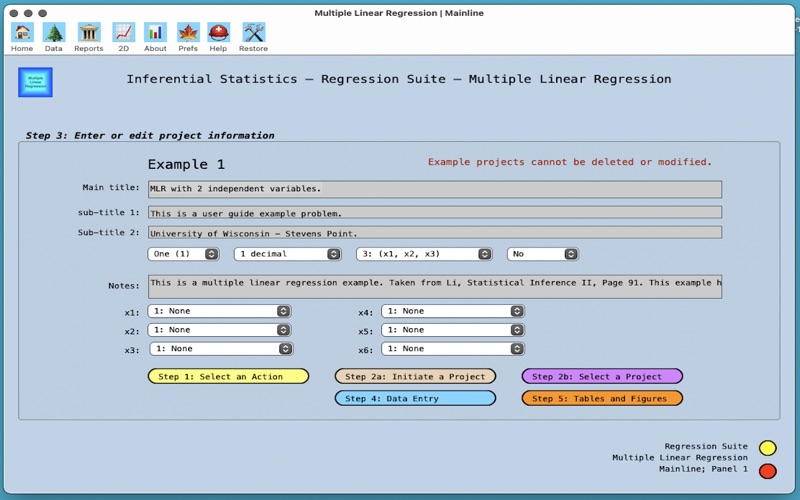Click Step 1: Select an Action
The width and height of the screenshot is (800, 500).
(x=228, y=377)
